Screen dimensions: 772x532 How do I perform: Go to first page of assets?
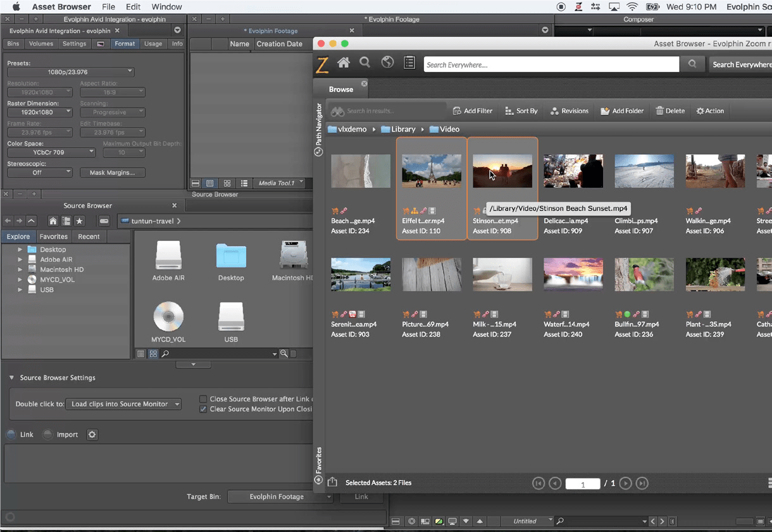(539, 483)
